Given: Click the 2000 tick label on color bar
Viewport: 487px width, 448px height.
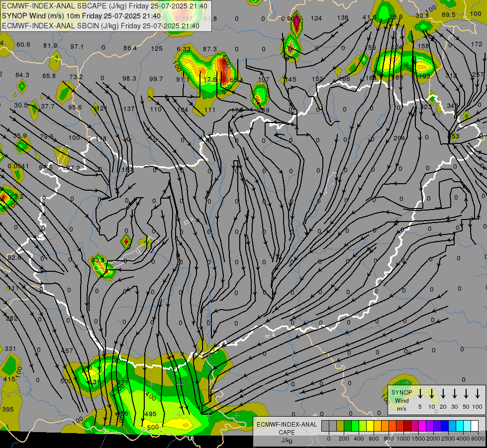Looking at the screenshot, I should click(433, 439).
